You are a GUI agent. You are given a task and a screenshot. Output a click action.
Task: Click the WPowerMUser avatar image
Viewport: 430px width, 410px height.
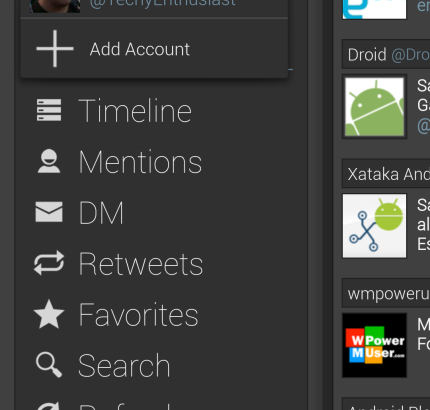(374, 345)
